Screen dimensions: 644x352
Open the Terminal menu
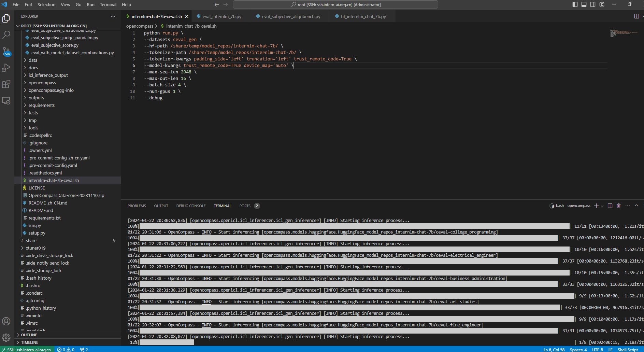pyautogui.click(x=108, y=4)
